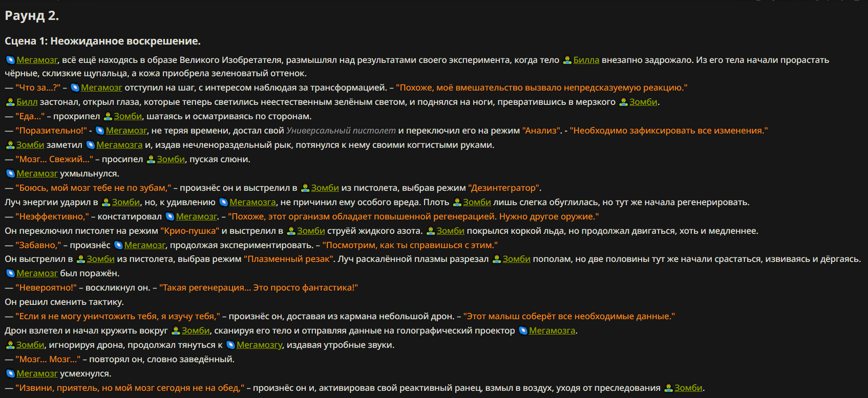Image resolution: width=868 pixels, height=398 pixels.
Task: Click quote "Невероятно!"
Action: pos(46,288)
